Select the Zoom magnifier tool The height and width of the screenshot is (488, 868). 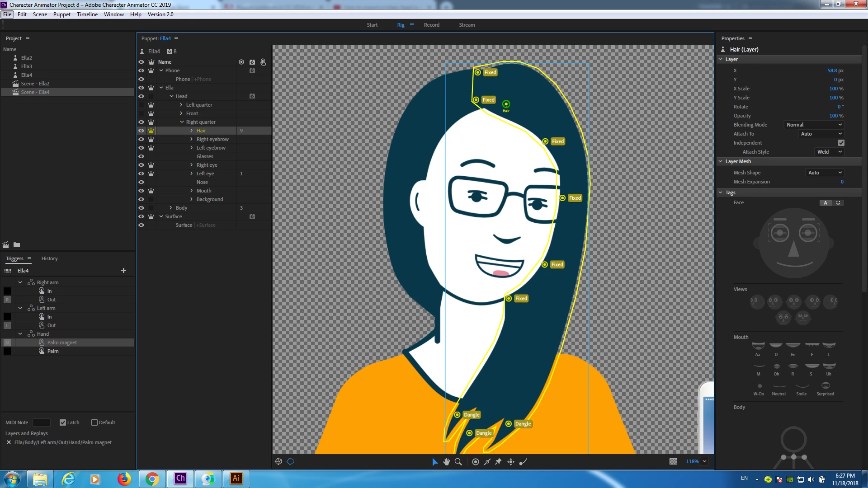pyautogui.click(x=458, y=461)
